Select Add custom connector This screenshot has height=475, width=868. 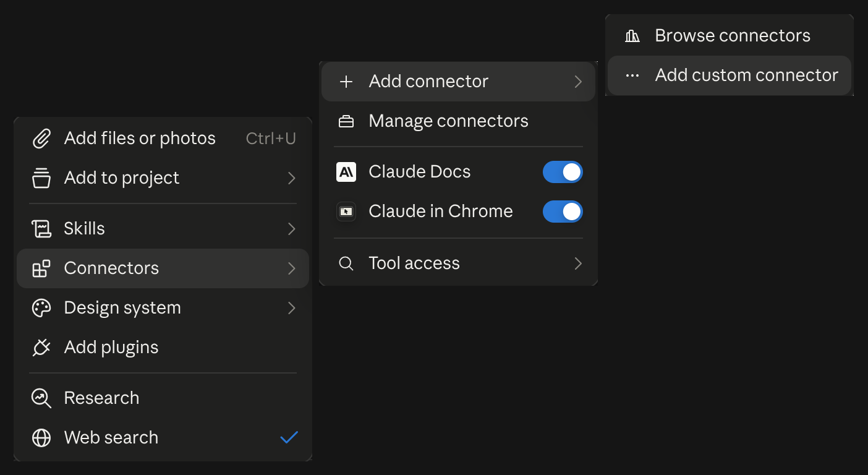click(x=730, y=75)
